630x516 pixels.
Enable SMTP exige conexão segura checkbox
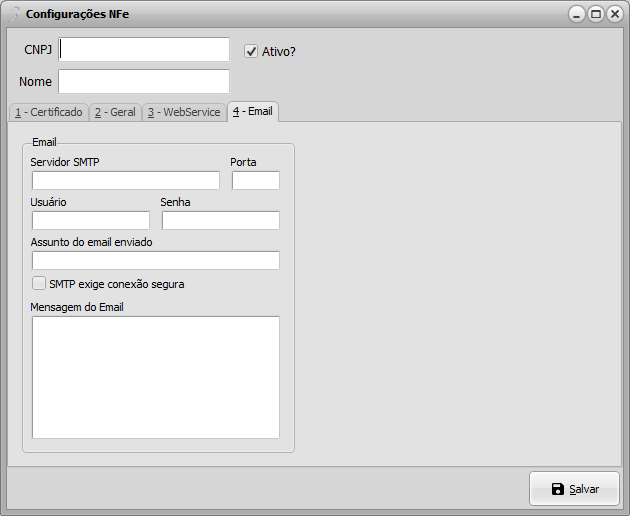(39, 283)
